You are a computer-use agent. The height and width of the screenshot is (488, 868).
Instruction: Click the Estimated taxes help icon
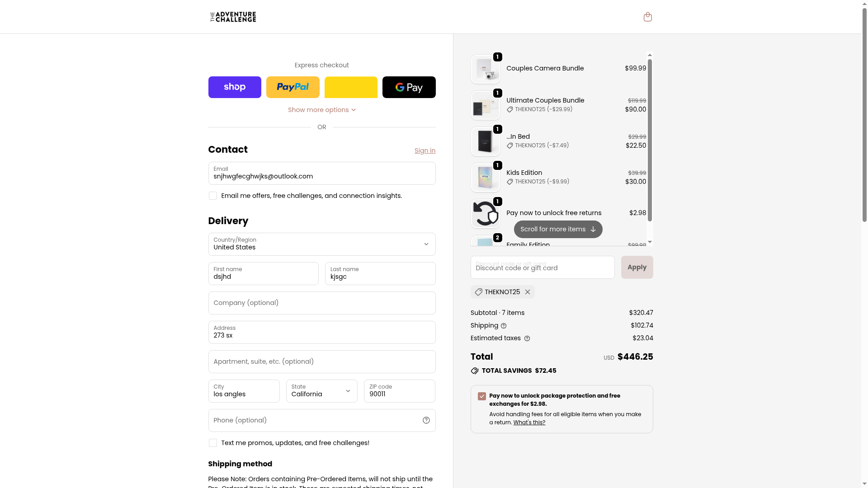click(527, 338)
